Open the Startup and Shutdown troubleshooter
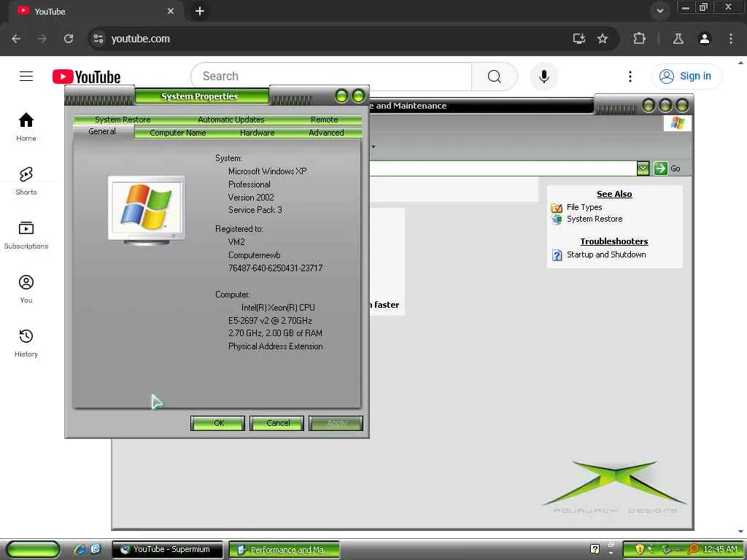 pyautogui.click(x=606, y=254)
